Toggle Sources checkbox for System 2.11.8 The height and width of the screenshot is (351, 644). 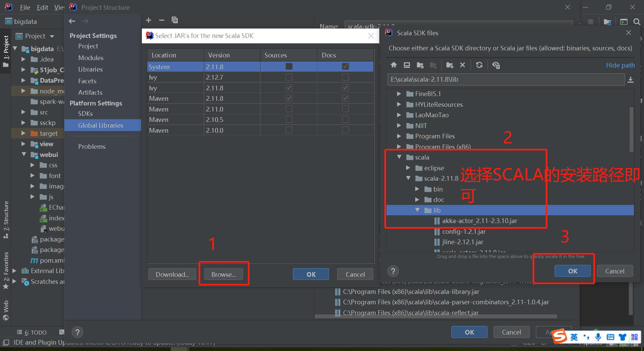[x=289, y=67]
